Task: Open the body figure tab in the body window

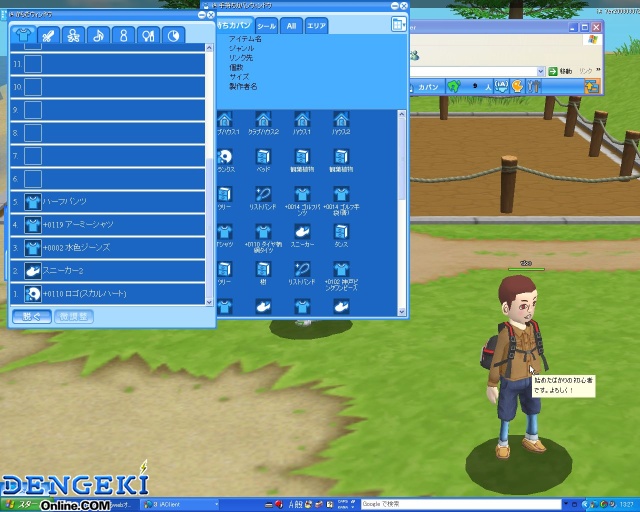Action: pyautogui.click(x=123, y=35)
